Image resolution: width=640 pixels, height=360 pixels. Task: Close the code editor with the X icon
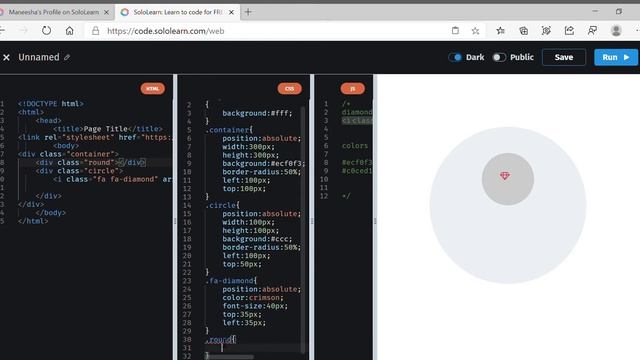[x=6, y=58]
